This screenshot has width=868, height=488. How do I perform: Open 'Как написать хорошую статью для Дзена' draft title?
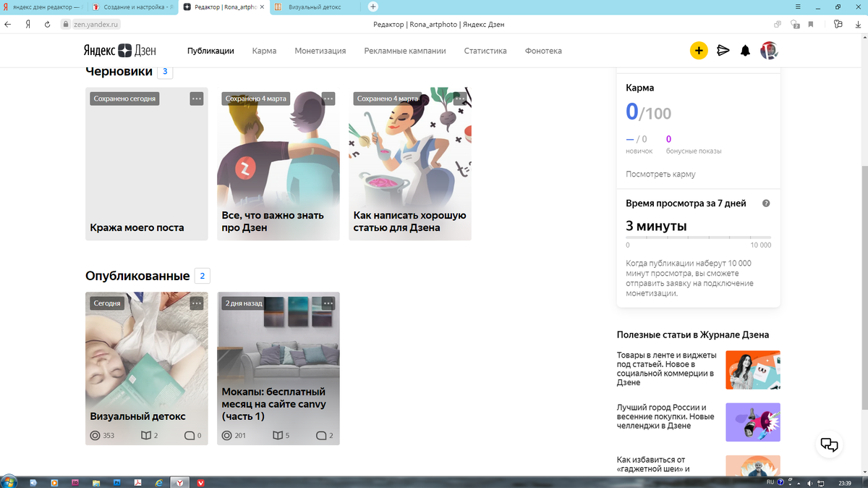click(409, 222)
